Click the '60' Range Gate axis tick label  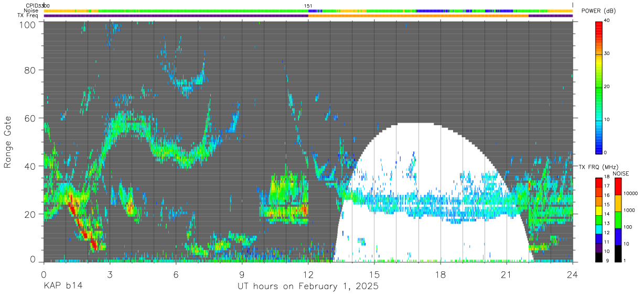[x=30, y=118]
